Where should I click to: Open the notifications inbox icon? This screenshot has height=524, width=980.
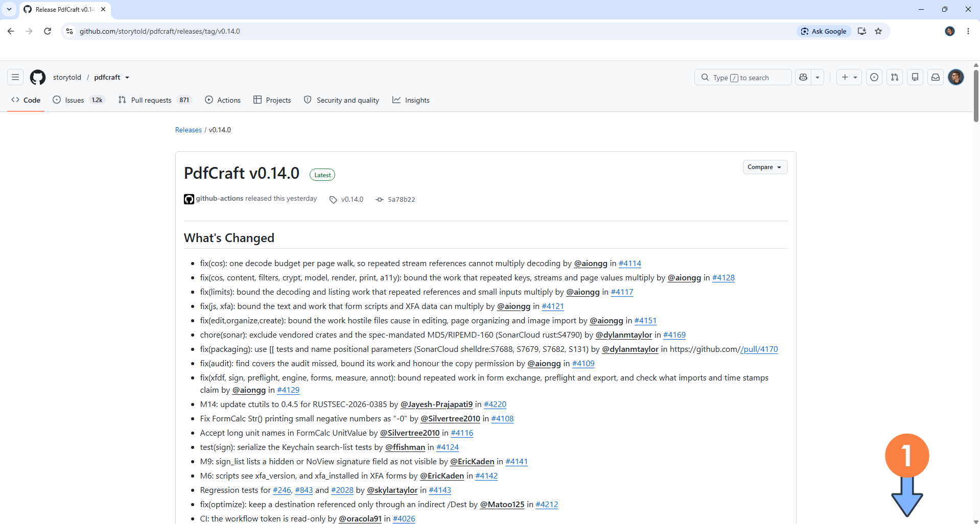pos(936,77)
